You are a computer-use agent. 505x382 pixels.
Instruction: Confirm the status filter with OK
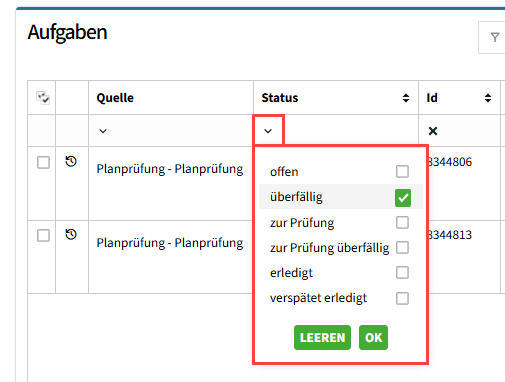point(373,338)
